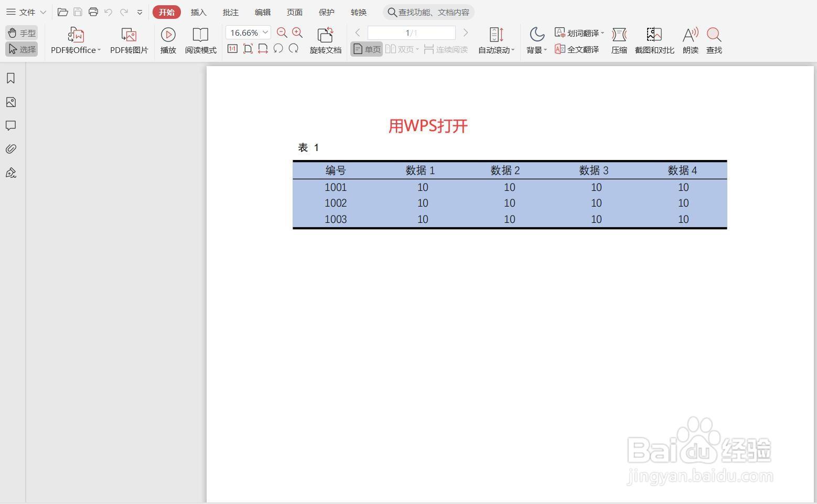
Task: Open the thumbnails panel in the sidebar
Action: (10, 102)
